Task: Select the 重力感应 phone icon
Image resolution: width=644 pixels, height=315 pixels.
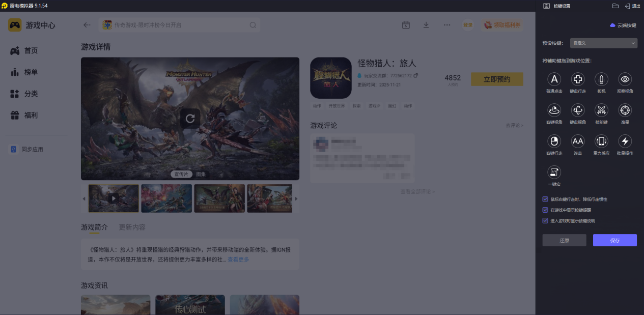Action: 601,141
